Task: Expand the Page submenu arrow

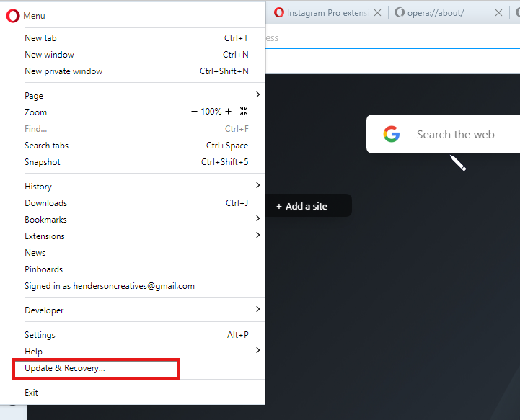Action: coord(257,94)
